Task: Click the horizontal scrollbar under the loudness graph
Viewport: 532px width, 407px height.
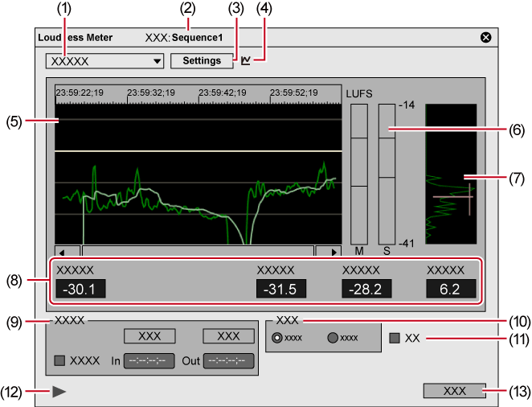Action: coord(197,250)
